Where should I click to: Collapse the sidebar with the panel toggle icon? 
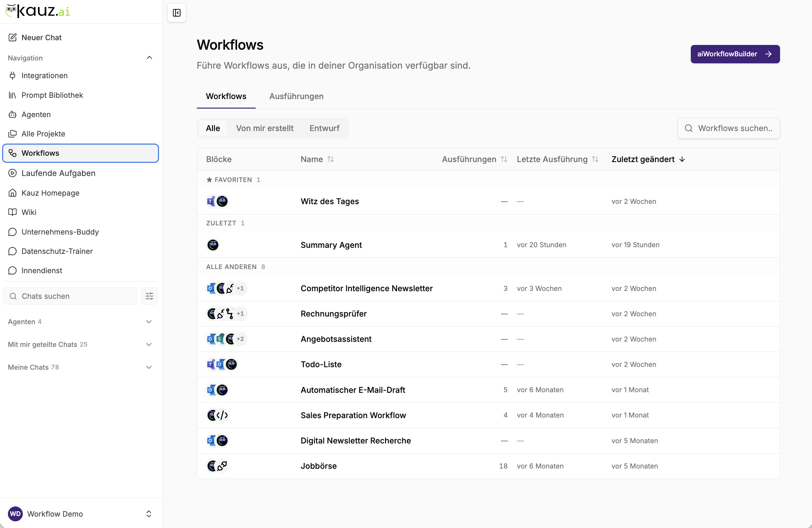(x=177, y=13)
